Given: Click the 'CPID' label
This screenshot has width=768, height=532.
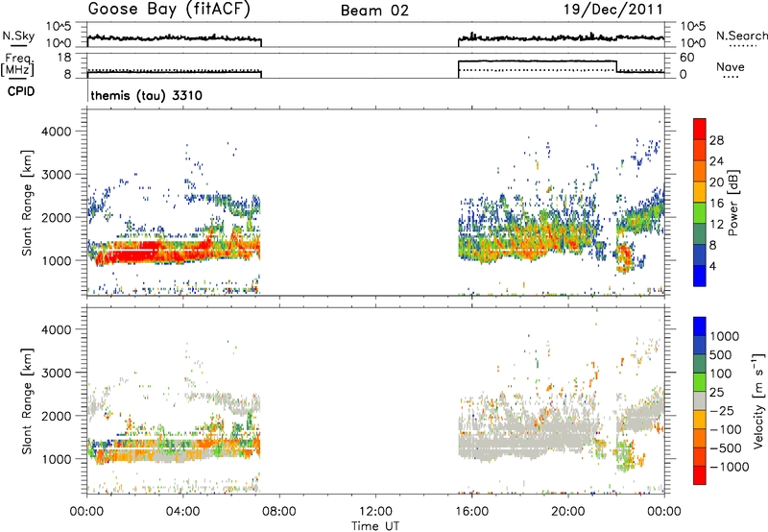Looking at the screenshot, I should pyautogui.click(x=21, y=91).
